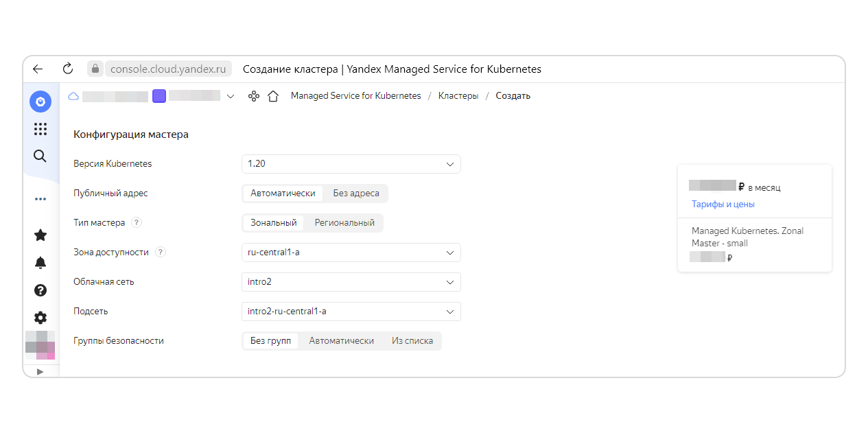Choose Региональный master type
The height and width of the screenshot is (433, 868).
coord(344,223)
